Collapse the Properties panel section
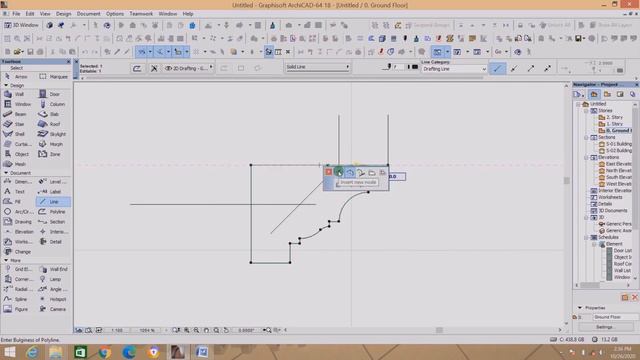640x360 pixels. pyautogui.click(x=580, y=308)
